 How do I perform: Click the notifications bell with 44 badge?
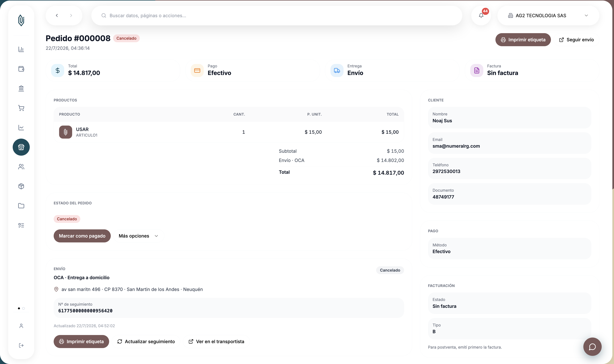click(481, 15)
